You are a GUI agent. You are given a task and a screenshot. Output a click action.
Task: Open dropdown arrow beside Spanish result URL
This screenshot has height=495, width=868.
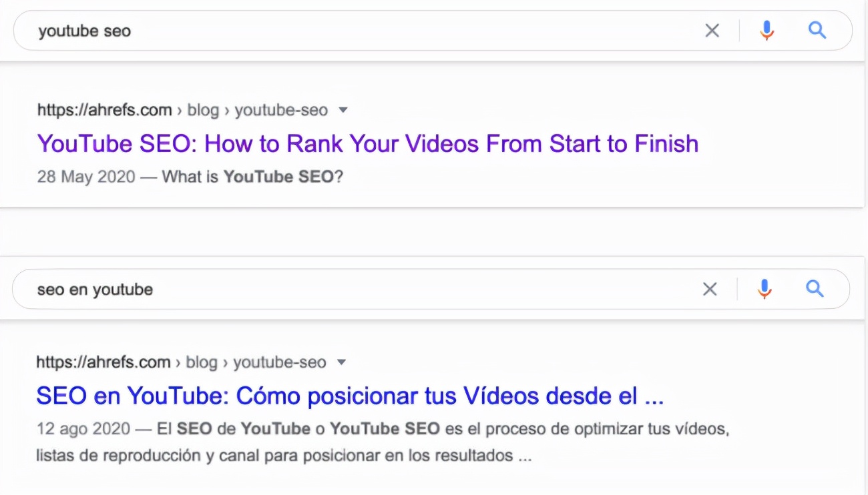(342, 363)
